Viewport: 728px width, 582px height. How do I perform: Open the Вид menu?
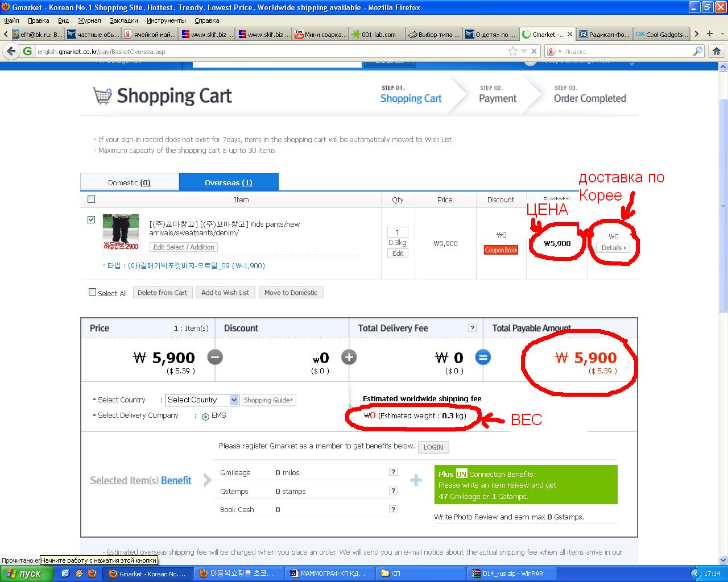tap(63, 20)
